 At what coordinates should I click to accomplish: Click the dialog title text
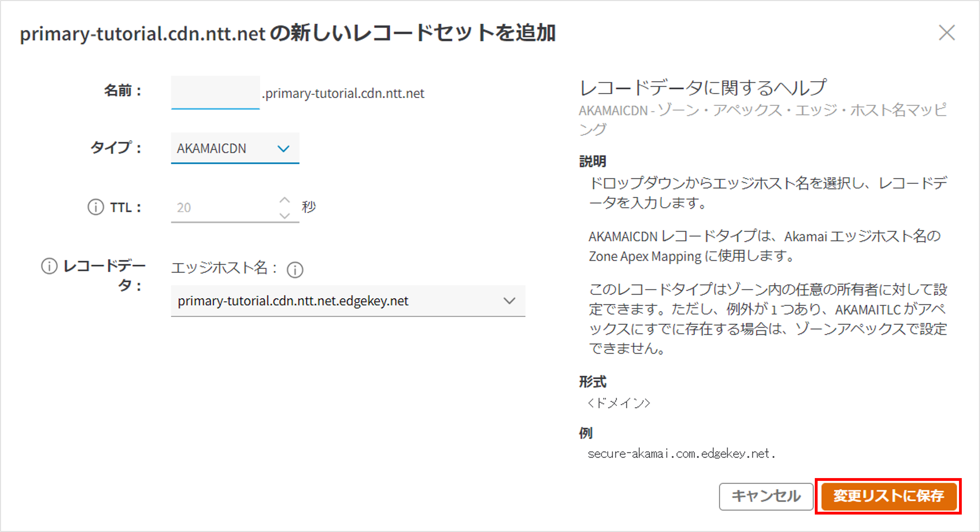[x=288, y=33]
